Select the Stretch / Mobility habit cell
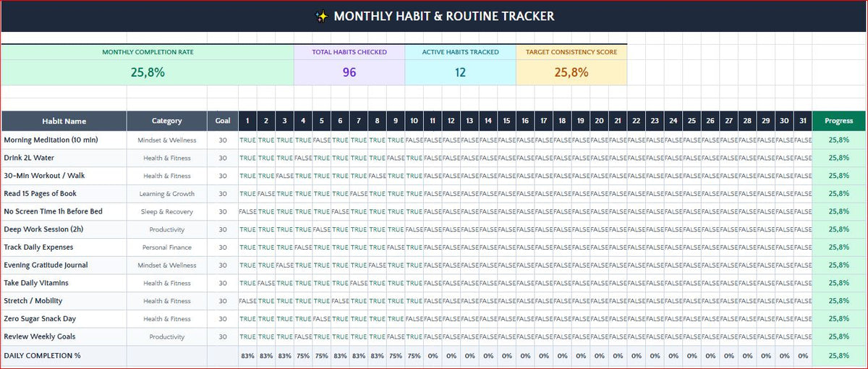This screenshot has height=369, width=868. click(64, 301)
